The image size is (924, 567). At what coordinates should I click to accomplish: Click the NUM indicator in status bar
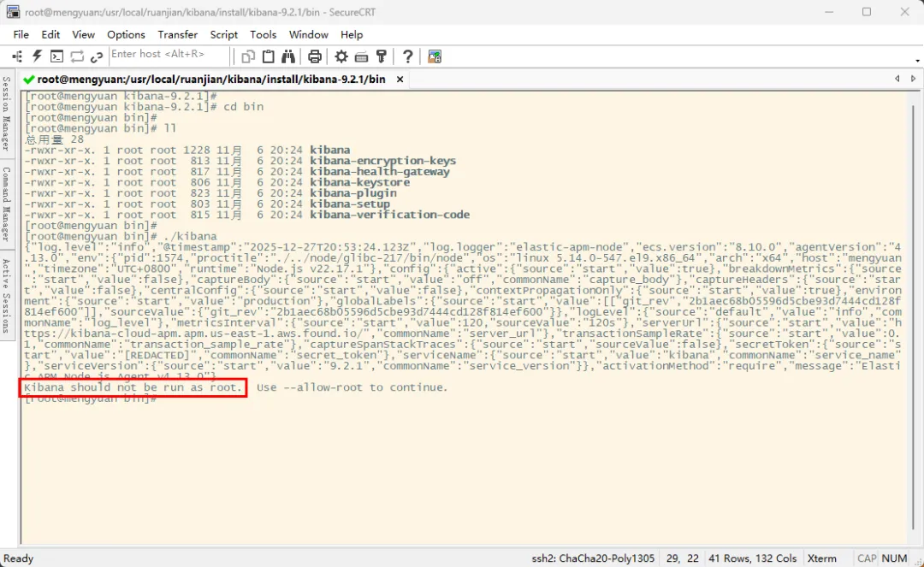(894, 558)
